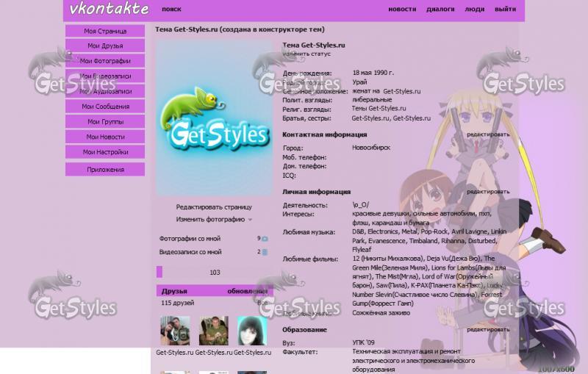This screenshot has width=588, height=374.
Task: Open Мои Группы sidebar item
Action: click(x=105, y=122)
